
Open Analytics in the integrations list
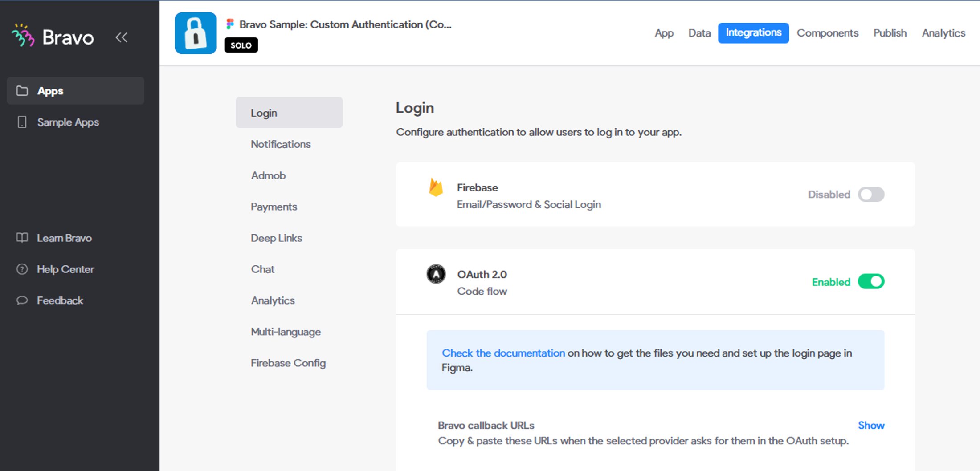pos(273,300)
